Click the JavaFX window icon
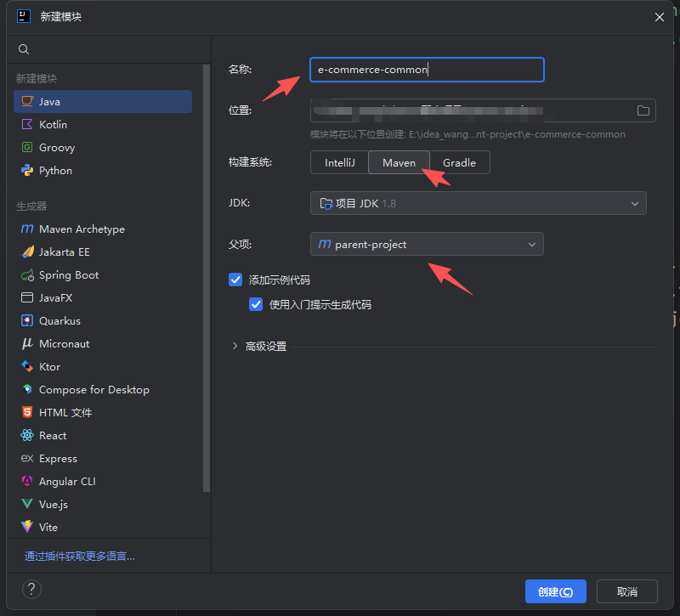This screenshot has height=616, width=680. [27, 298]
